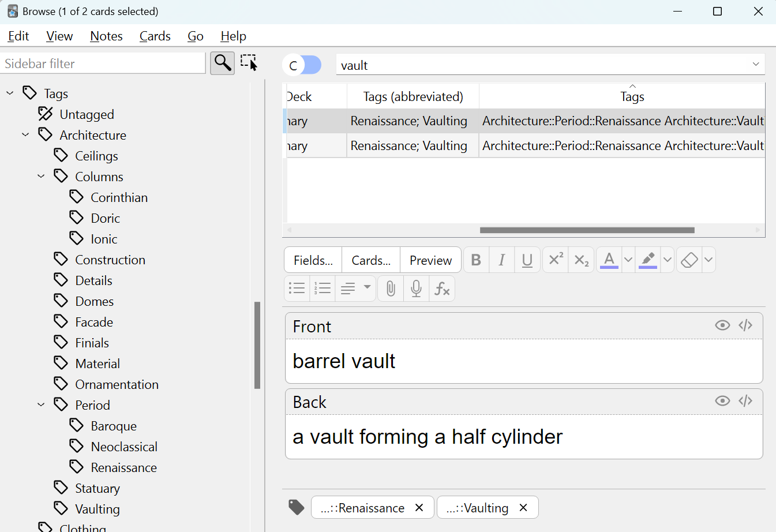Viewport: 776px width, 532px height.
Task: Activate the sidebar selection tool icon
Action: (249, 62)
